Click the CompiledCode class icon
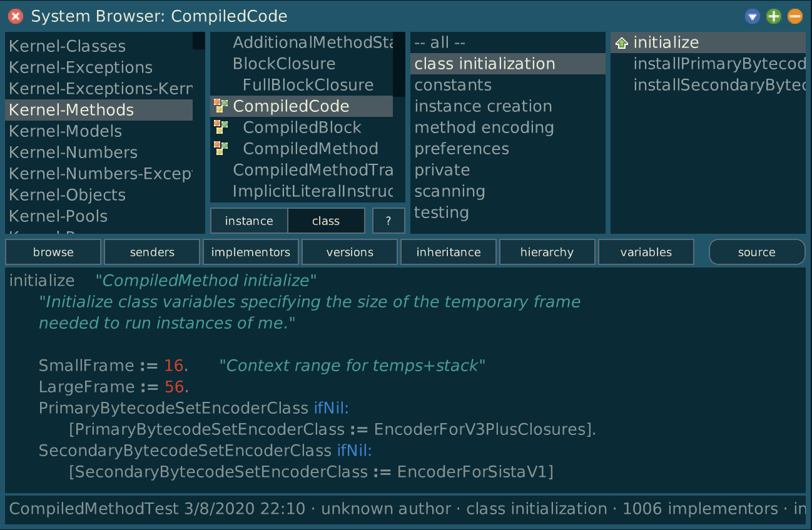 (x=220, y=106)
